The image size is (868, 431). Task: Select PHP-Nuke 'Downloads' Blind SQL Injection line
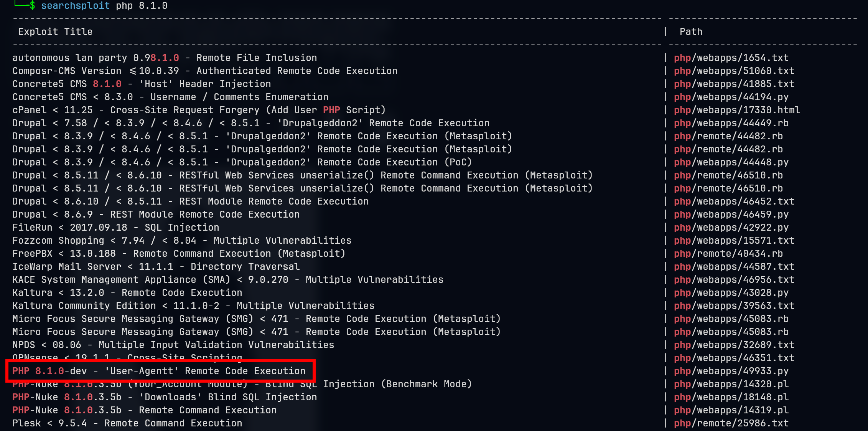coord(165,397)
